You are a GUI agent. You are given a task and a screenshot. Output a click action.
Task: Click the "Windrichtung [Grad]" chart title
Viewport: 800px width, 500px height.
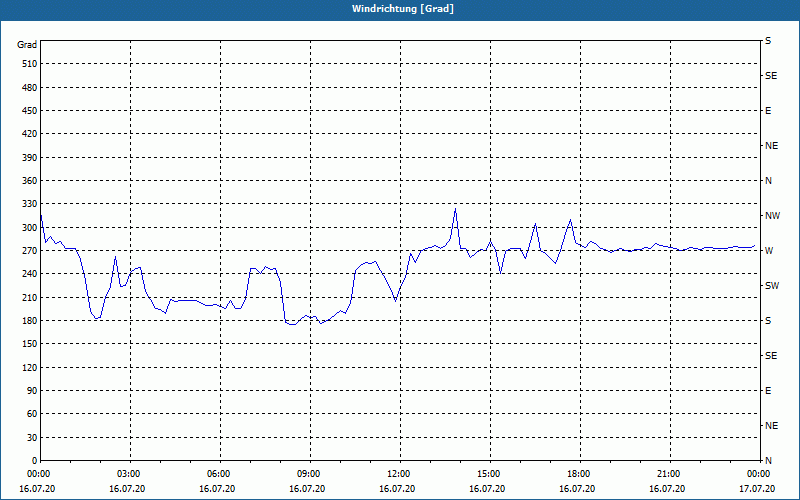[403, 9]
